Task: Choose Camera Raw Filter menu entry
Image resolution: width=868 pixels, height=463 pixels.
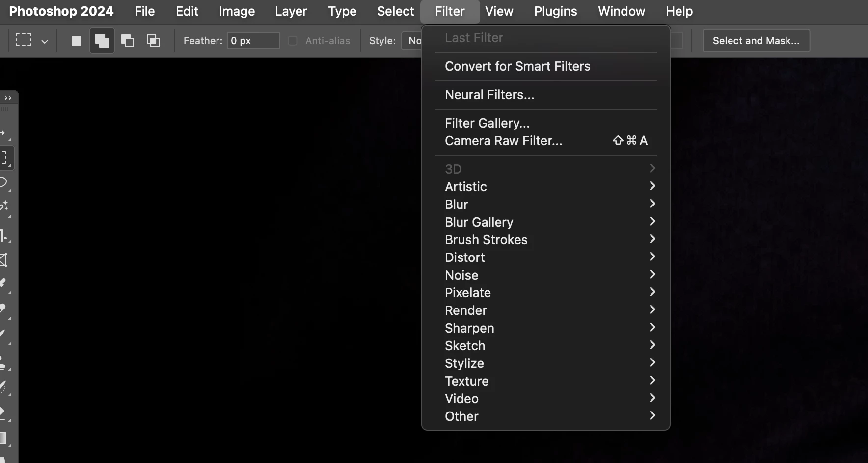Action: click(x=546, y=141)
